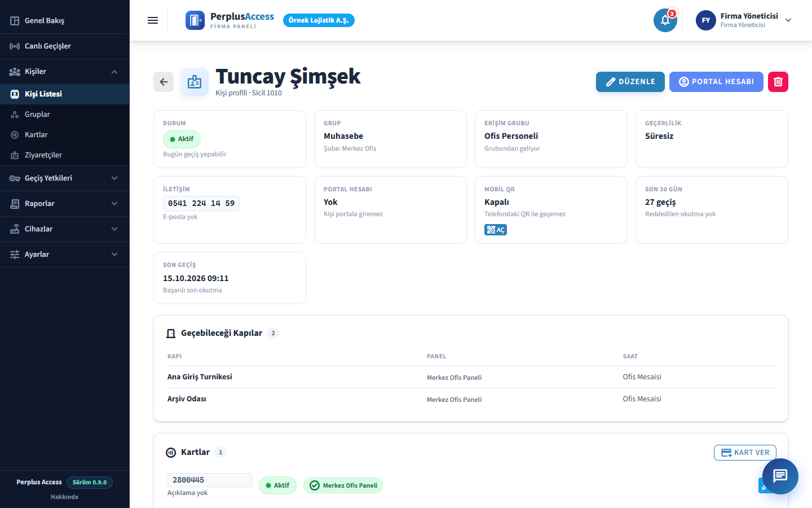This screenshot has width=812, height=508.
Task: Open Ziyaretçiler in the sidebar
Action: click(65, 155)
